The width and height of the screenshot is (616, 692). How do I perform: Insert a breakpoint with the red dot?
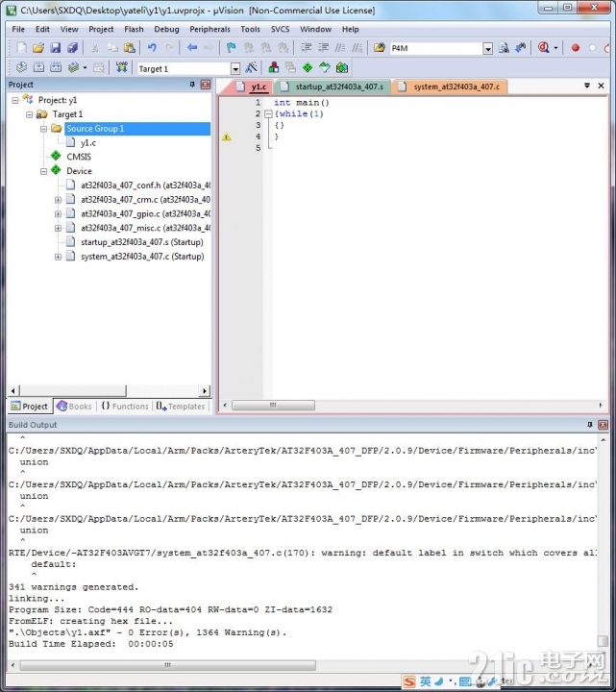click(x=575, y=48)
